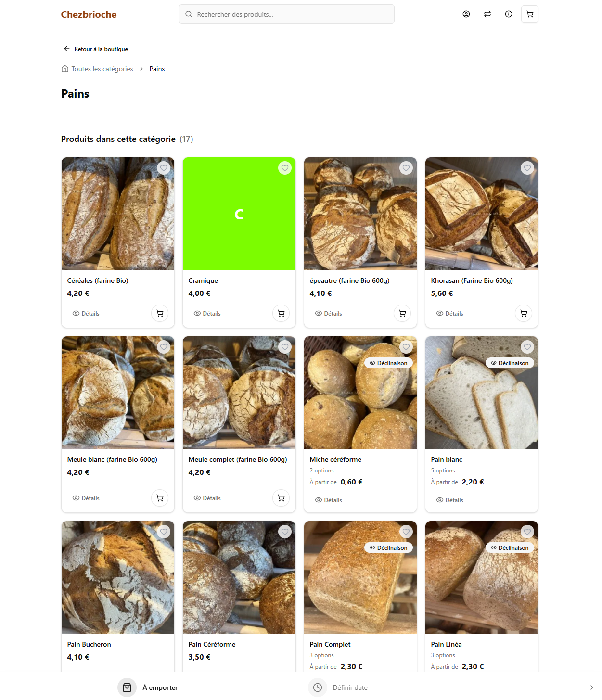The width and height of the screenshot is (602, 700).
Task: View Détails for épeautre bread
Action: [x=328, y=313]
